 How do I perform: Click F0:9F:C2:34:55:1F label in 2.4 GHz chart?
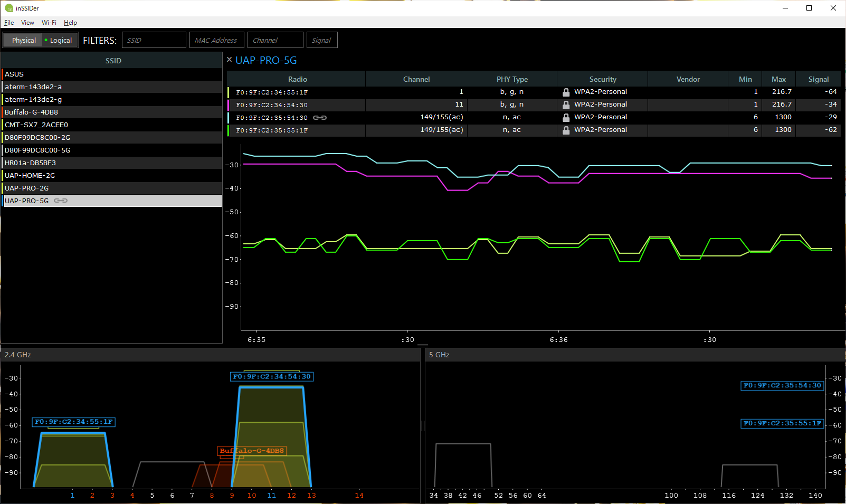tap(73, 422)
